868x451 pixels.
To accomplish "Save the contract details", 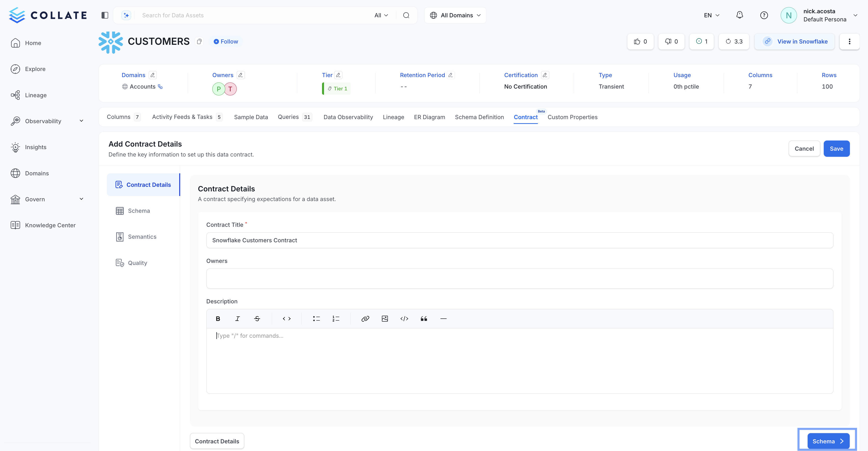I will coord(837,148).
